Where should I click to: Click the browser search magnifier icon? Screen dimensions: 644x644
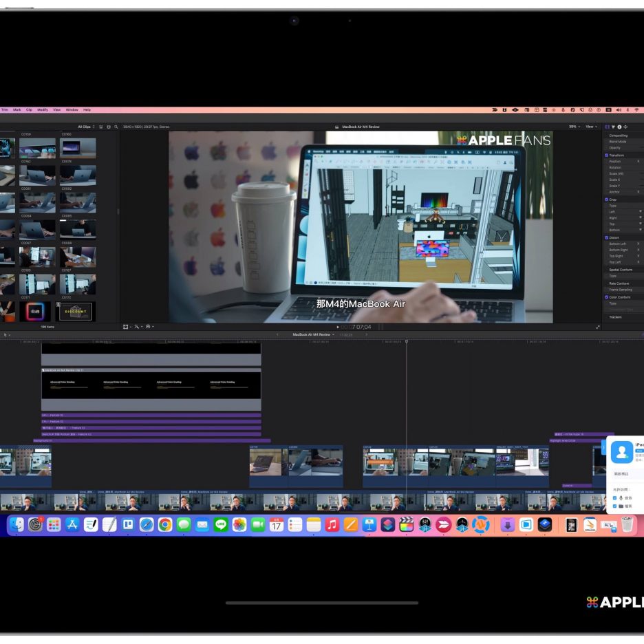pyautogui.click(x=116, y=127)
